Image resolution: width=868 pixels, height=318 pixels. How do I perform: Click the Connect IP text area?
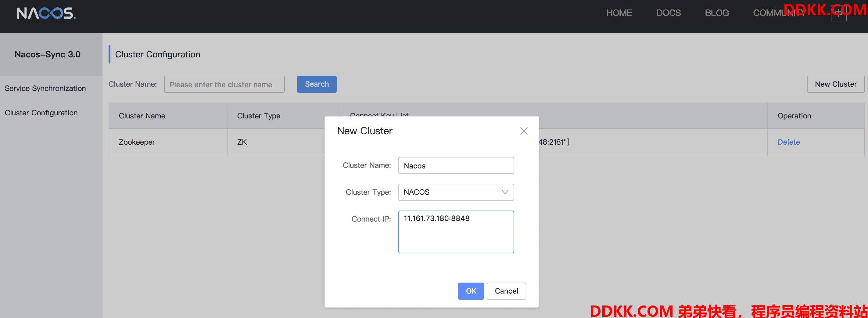pos(456,232)
